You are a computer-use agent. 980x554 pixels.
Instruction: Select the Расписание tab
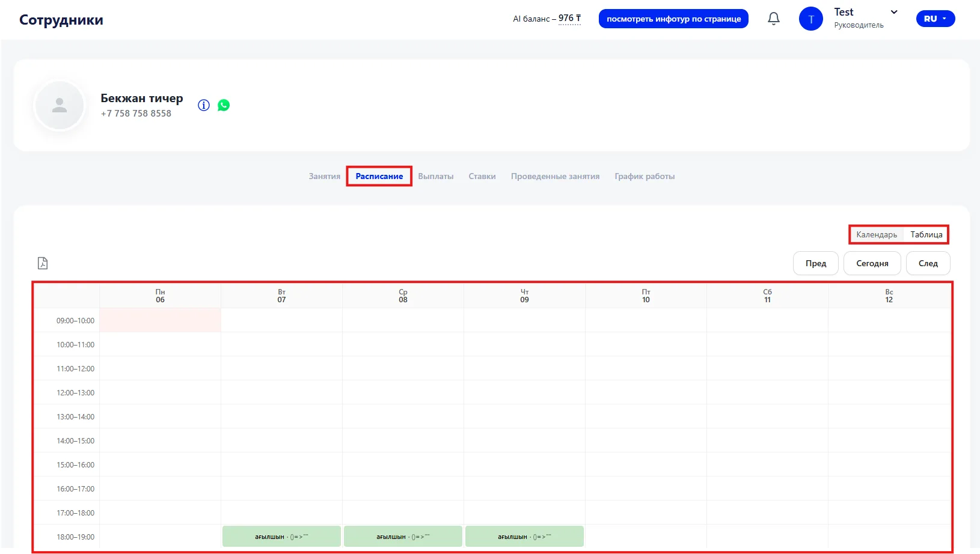click(379, 176)
